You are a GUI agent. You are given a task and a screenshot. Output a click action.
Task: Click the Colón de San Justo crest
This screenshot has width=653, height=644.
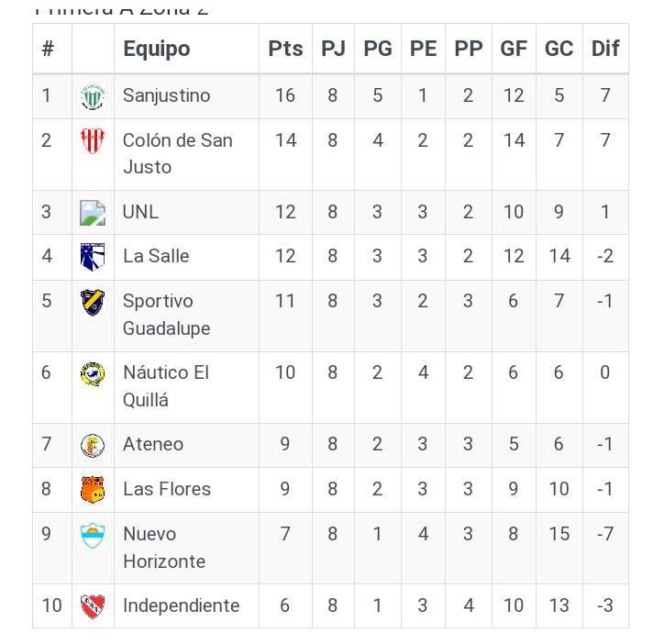tap(93, 141)
